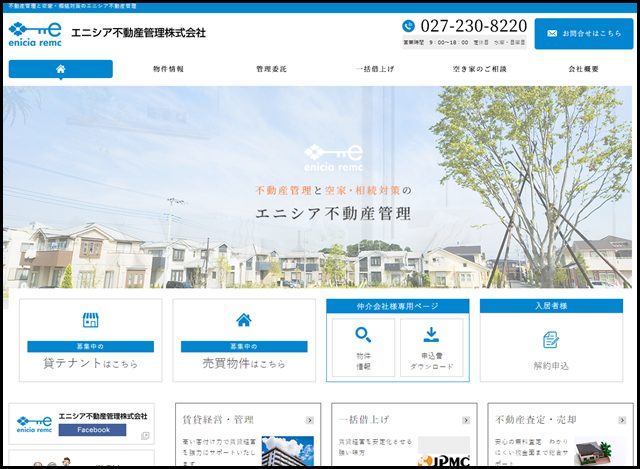640x469 pixels.
Task: Click the hero text エニシア不動産管理
Action: (333, 213)
